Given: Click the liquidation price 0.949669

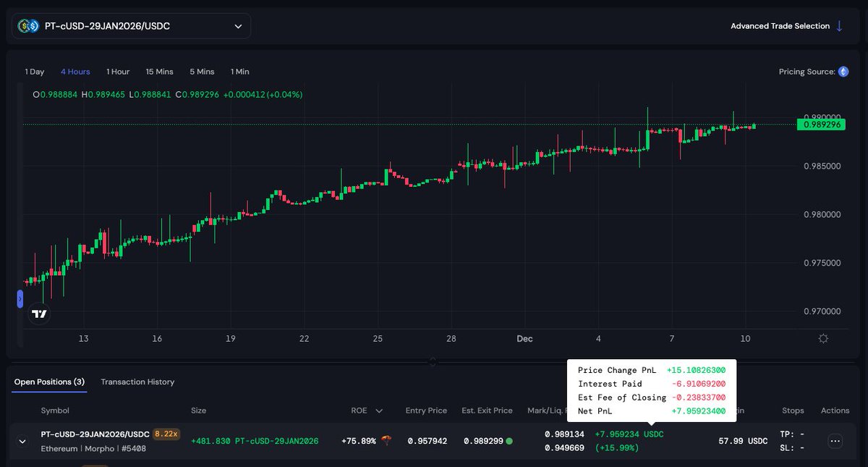Looking at the screenshot, I should (x=564, y=448).
